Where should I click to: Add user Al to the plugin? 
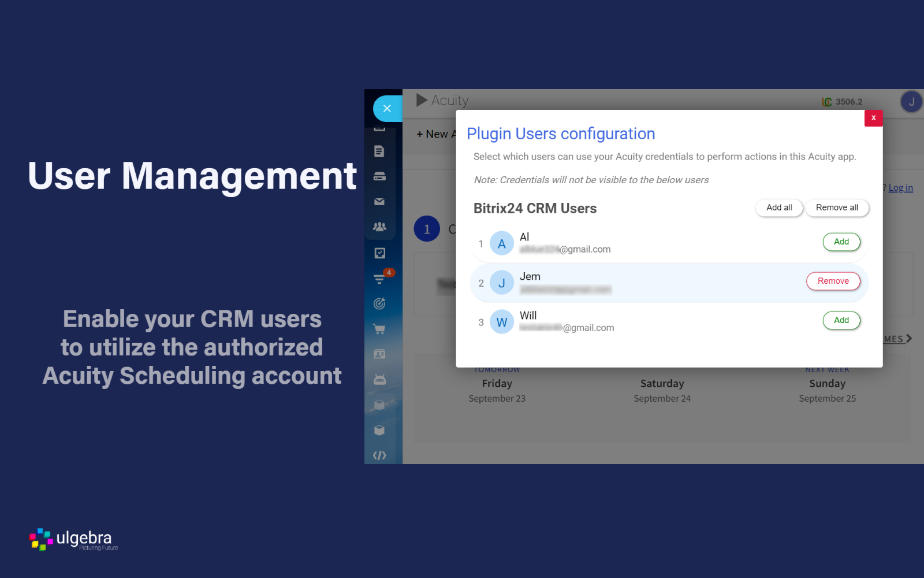(x=841, y=242)
